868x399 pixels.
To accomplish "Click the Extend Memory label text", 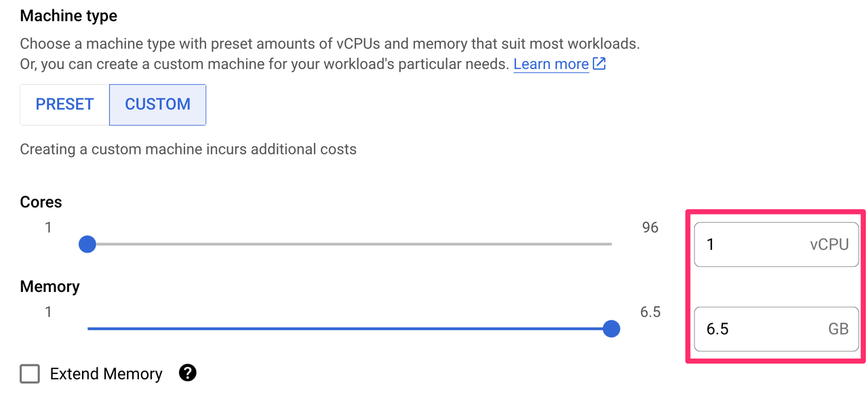I will tap(106, 374).
